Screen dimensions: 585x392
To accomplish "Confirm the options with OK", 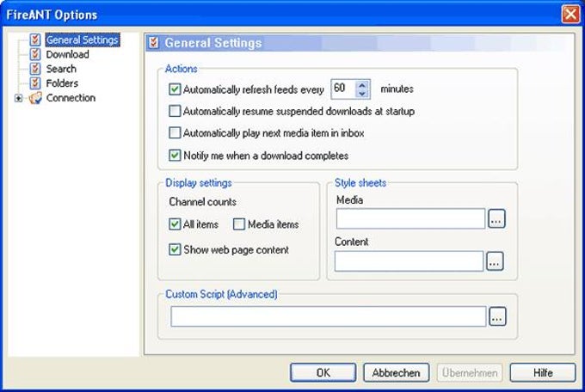I will (323, 372).
